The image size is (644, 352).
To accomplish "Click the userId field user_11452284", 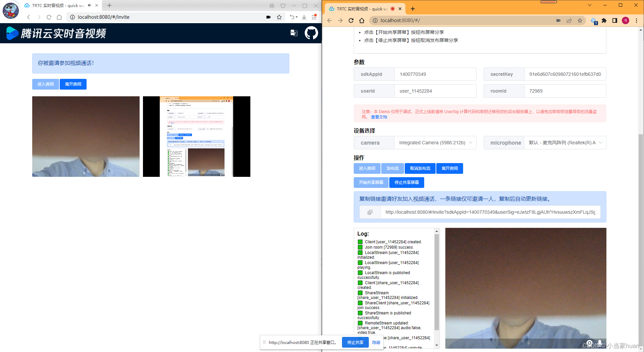I will click(435, 91).
